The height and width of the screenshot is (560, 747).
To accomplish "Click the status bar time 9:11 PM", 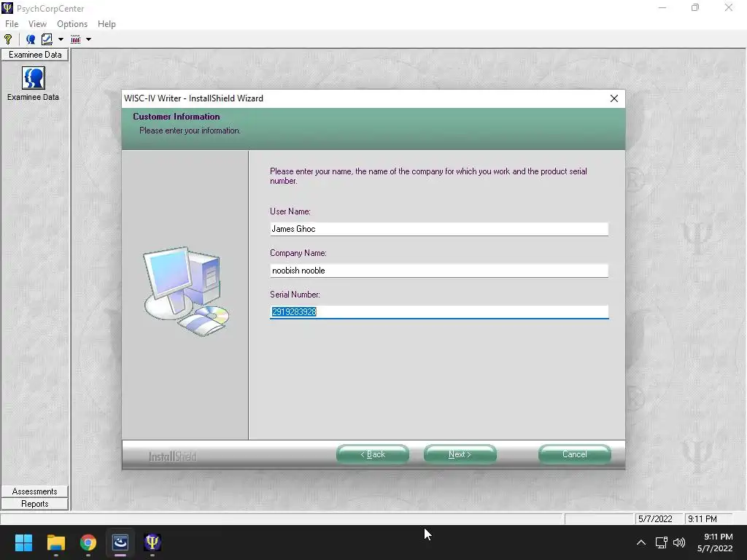I will click(703, 519).
